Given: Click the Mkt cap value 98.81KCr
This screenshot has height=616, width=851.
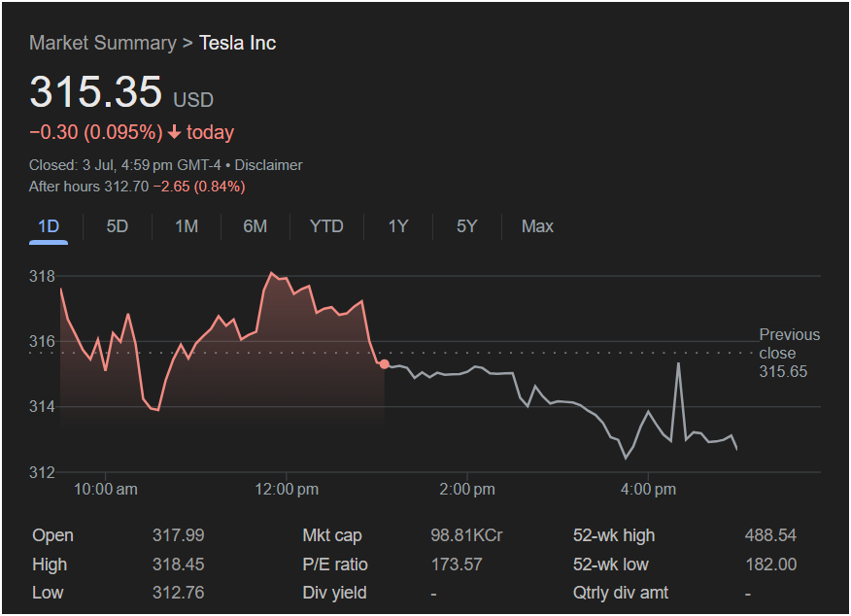Looking at the screenshot, I should pos(466,535).
